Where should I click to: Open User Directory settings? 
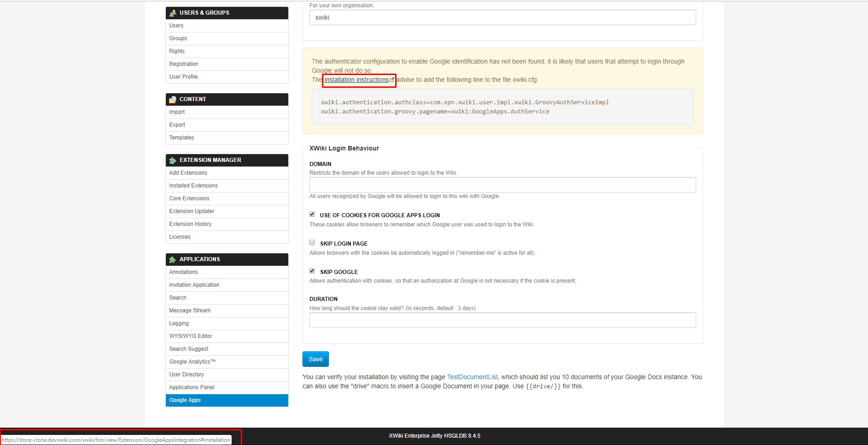[x=227, y=375]
